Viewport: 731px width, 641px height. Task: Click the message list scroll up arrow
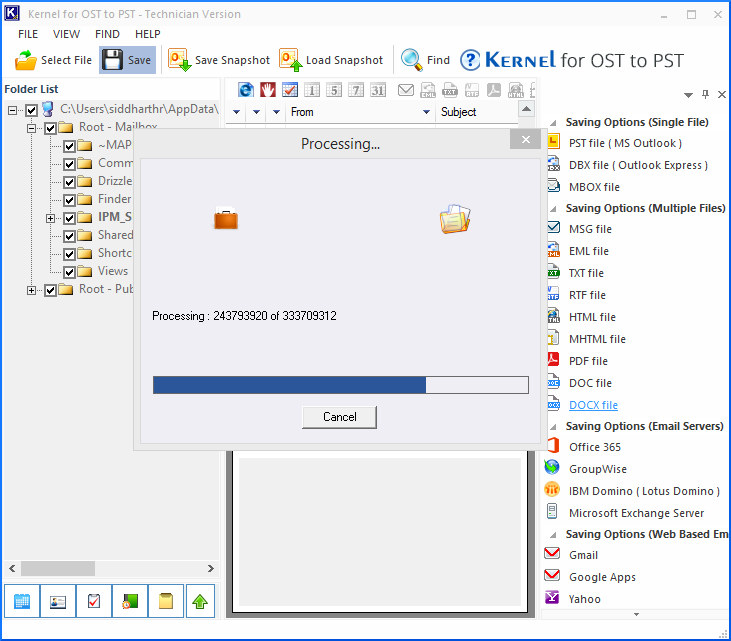pos(526,110)
